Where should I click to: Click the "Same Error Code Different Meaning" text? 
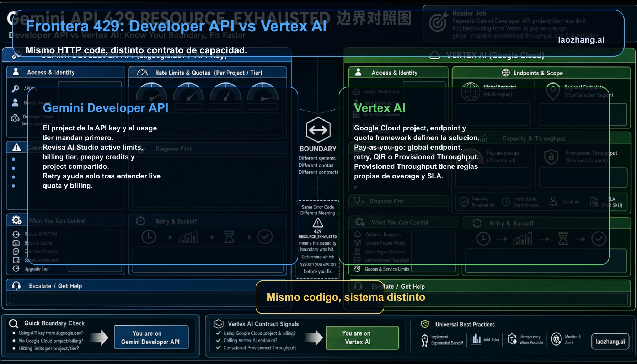click(x=318, y=210)
